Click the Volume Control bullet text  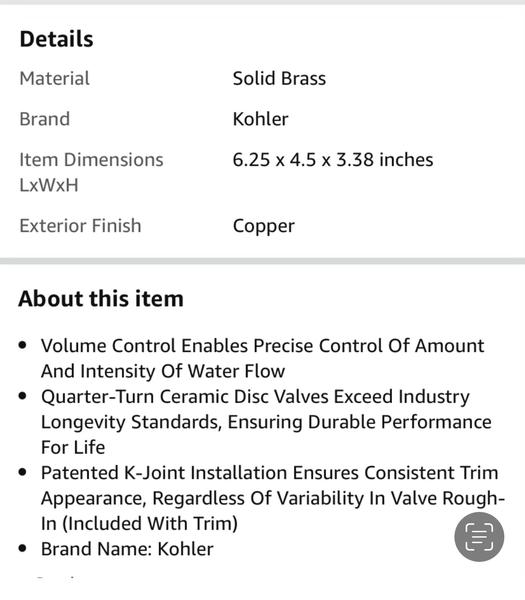point(262,358)
